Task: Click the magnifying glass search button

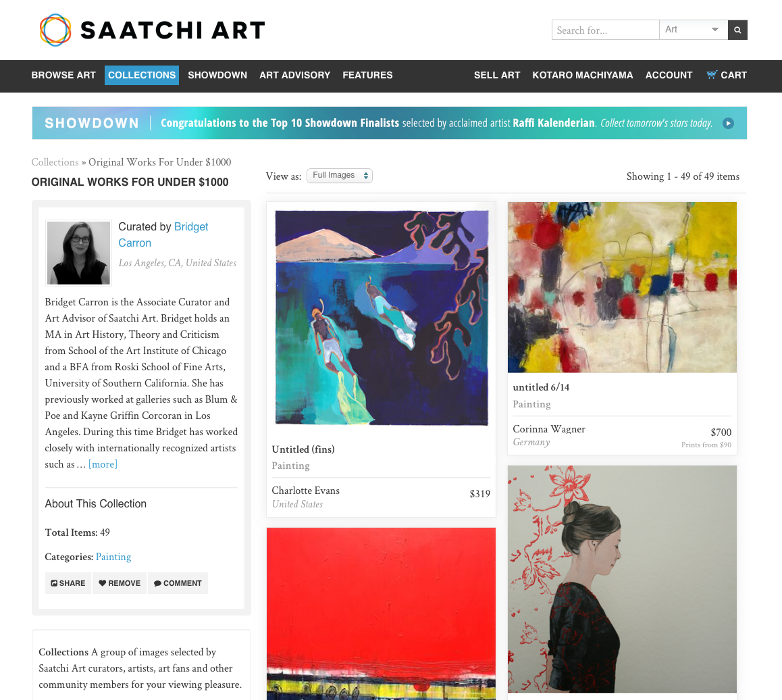Action: click(737, 30)
